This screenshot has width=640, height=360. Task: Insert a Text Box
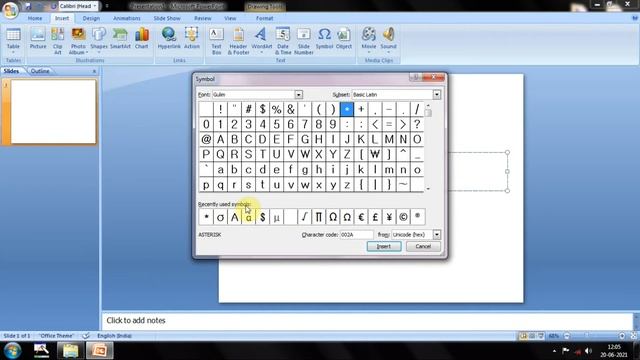point(216,41)
